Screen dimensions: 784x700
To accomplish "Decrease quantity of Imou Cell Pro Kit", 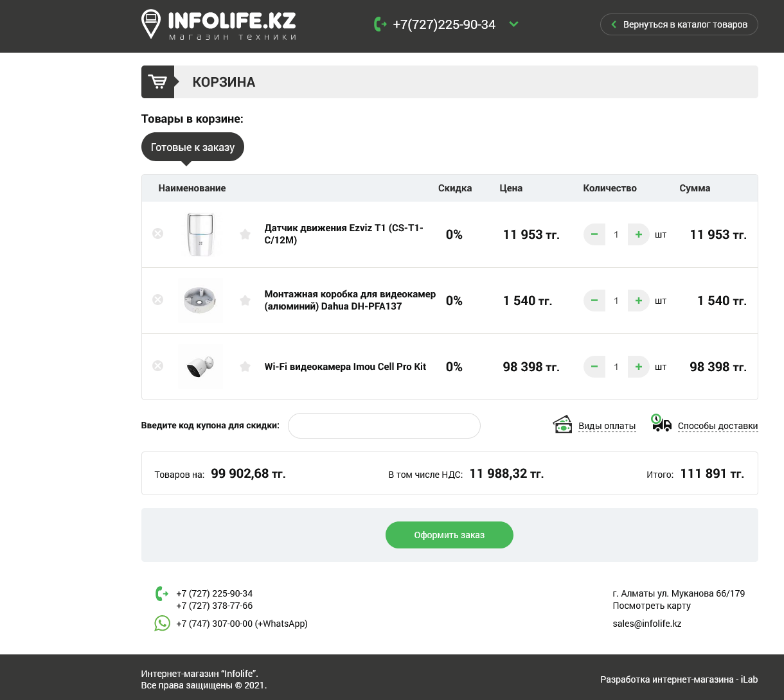I will pos(594,367).
